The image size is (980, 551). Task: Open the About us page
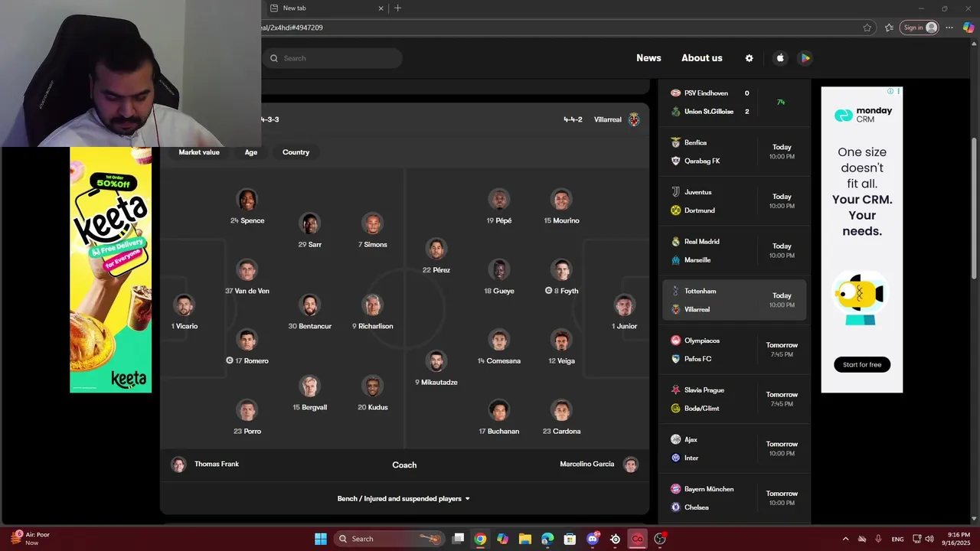(x=702, y=58)
